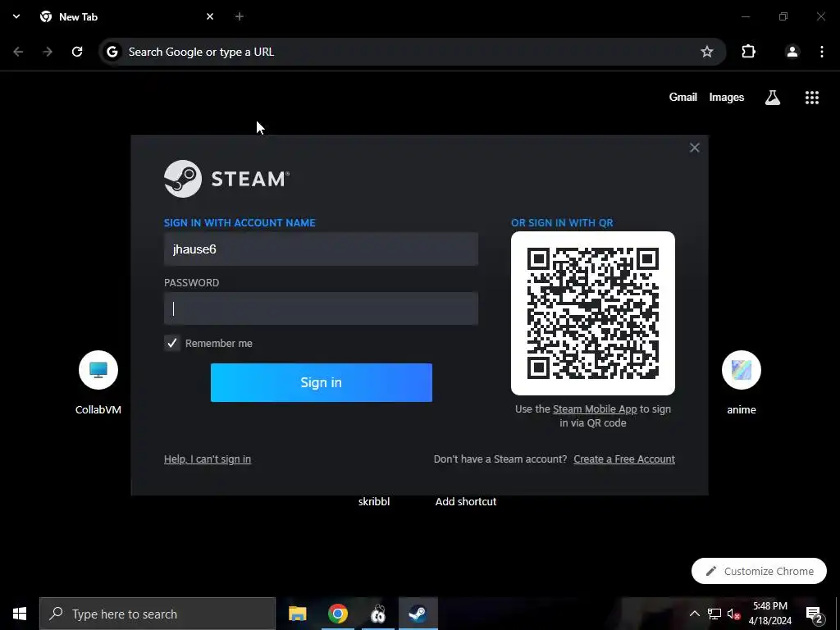Click the Chrome forward arrow
This screenshot has width=840, height=630.
[48, 52]
